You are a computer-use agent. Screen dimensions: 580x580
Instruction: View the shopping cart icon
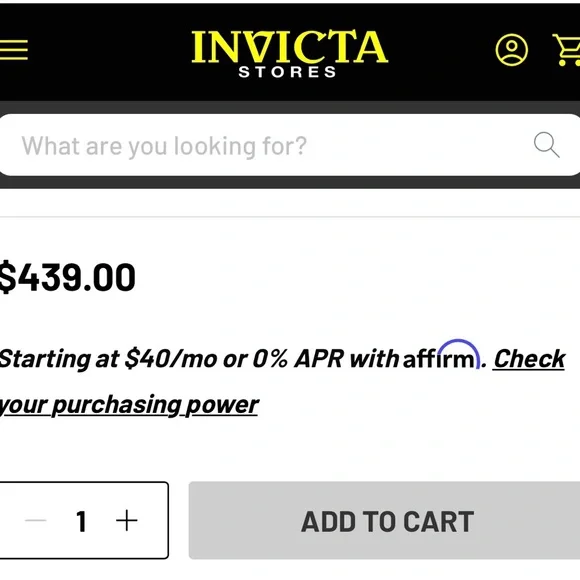(567, 50)
